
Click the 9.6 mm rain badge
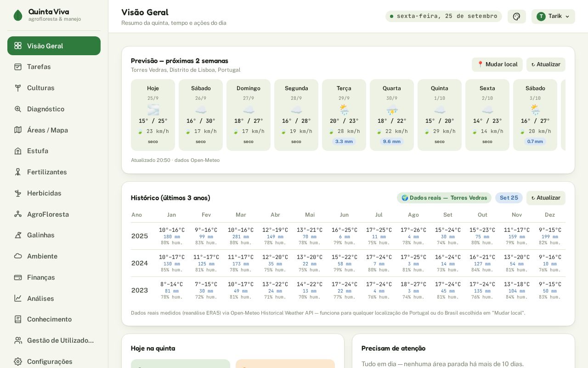coord(392,142)
